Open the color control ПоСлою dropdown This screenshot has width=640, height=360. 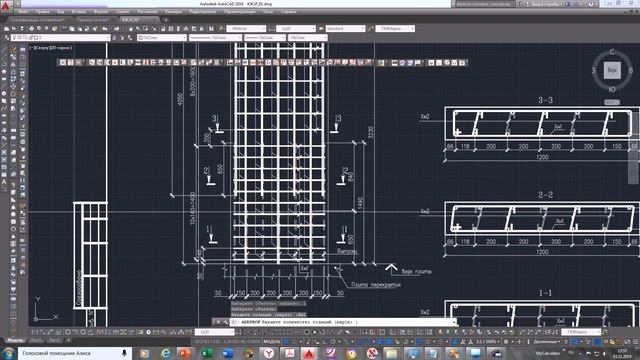(162, 38)
